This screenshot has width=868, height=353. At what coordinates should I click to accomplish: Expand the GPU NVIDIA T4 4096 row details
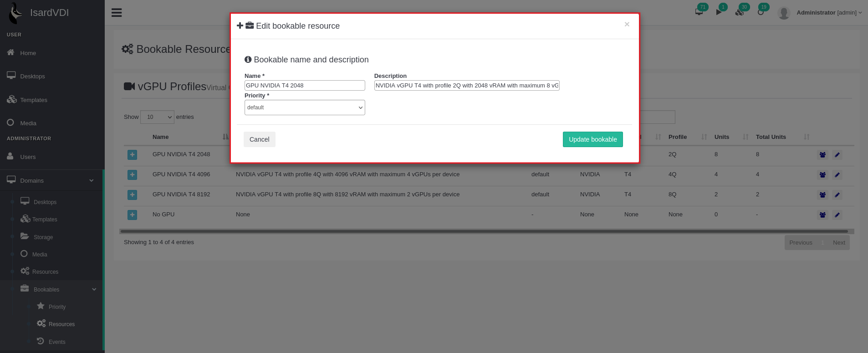click(x=132, y=175)
